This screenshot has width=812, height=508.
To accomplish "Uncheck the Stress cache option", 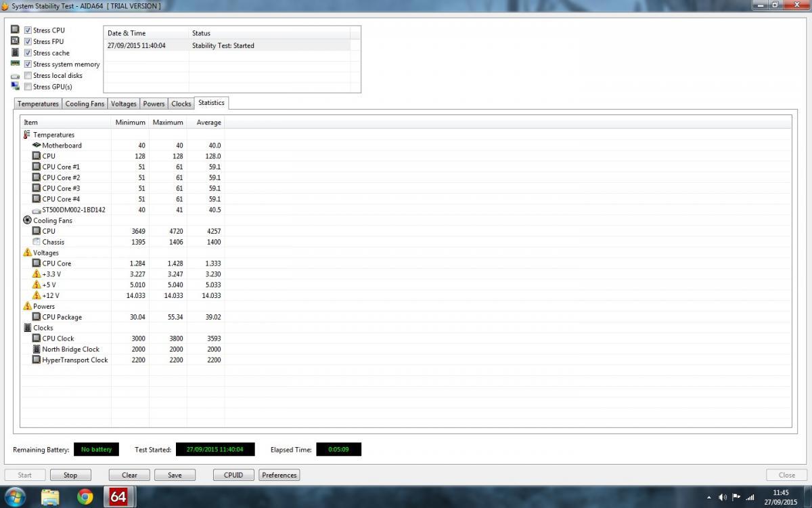I will click(x=28, y=53).
